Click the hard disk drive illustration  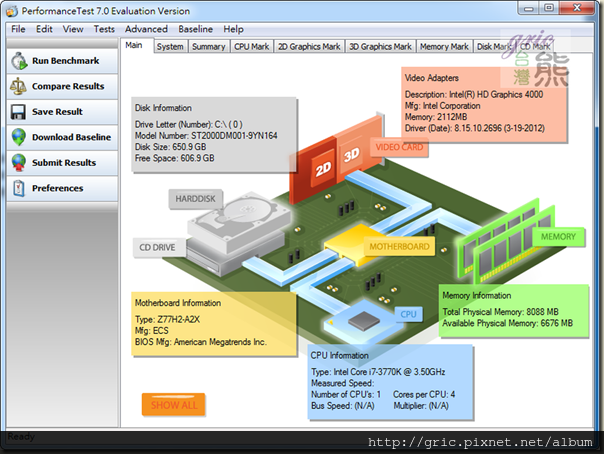tap(239, 221)
